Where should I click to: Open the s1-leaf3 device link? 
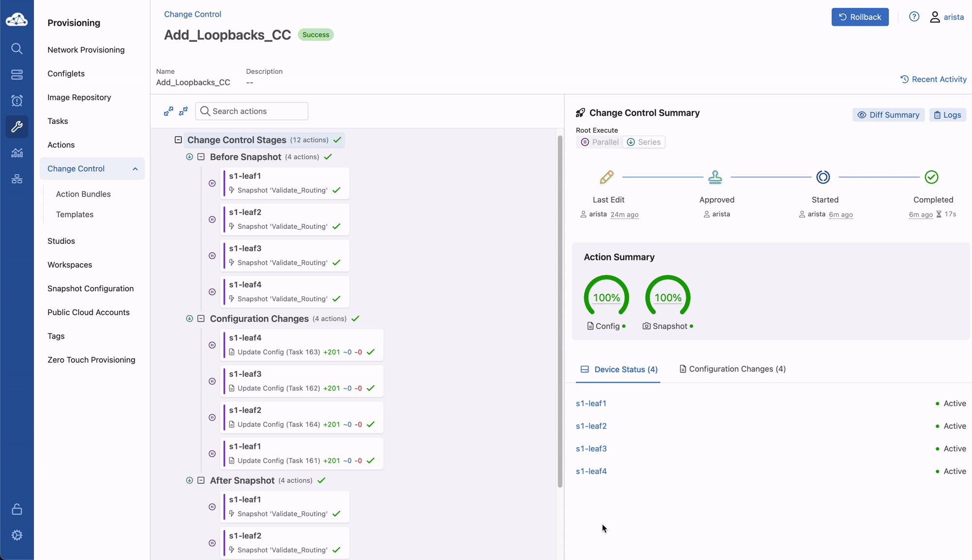[591, 449]
